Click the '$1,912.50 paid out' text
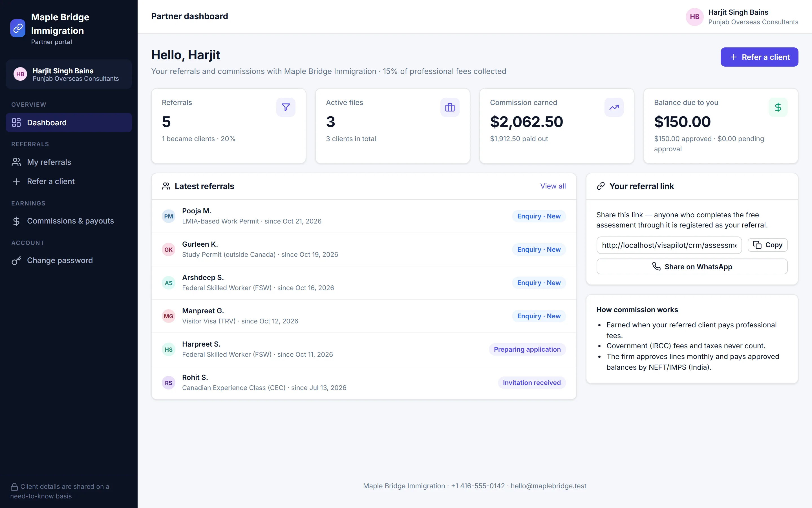Viewport: 812px width, 508px height. [519, 139]
